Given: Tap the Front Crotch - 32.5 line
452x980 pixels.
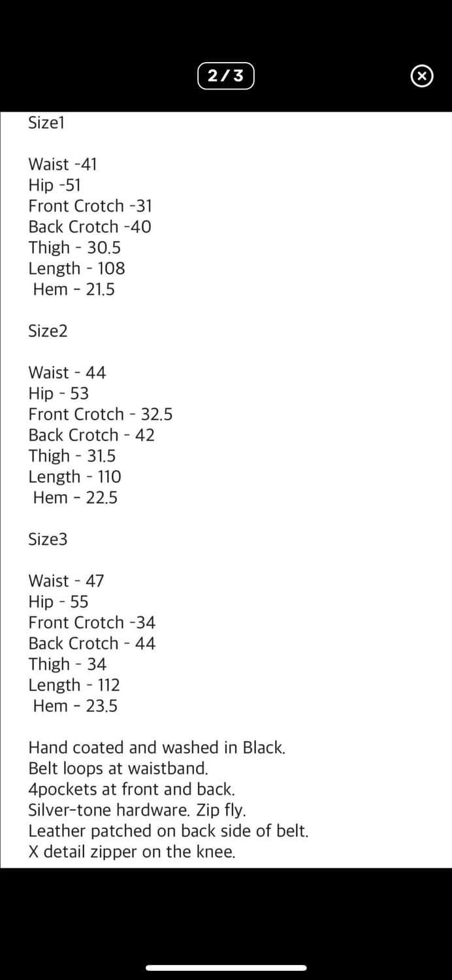Looking at the screenshot, I should click(101, 414).
